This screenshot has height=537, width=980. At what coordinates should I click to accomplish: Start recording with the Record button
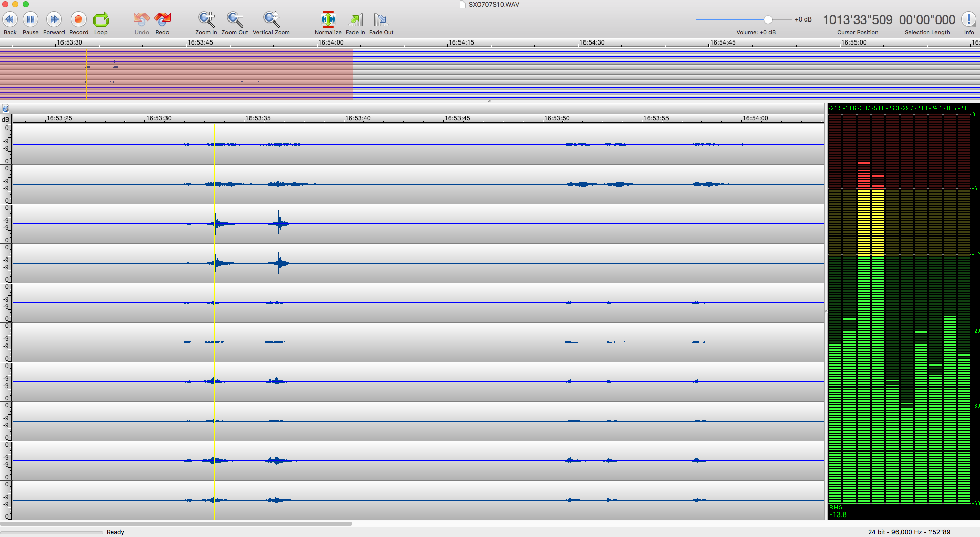(78, 20)
